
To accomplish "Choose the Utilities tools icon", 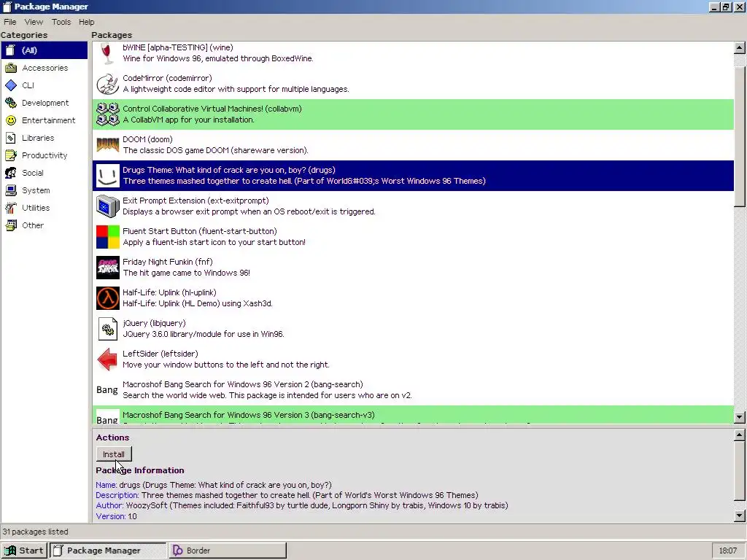I will [x=10, y=208].
